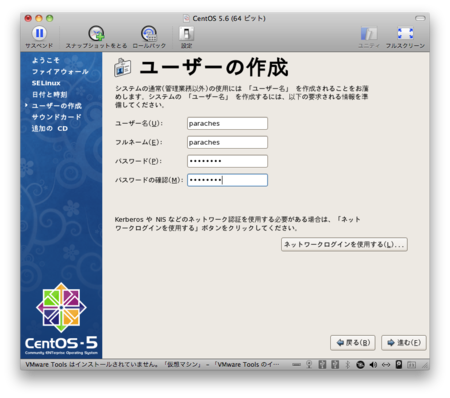Go back with 戻る(B) button

353,343
